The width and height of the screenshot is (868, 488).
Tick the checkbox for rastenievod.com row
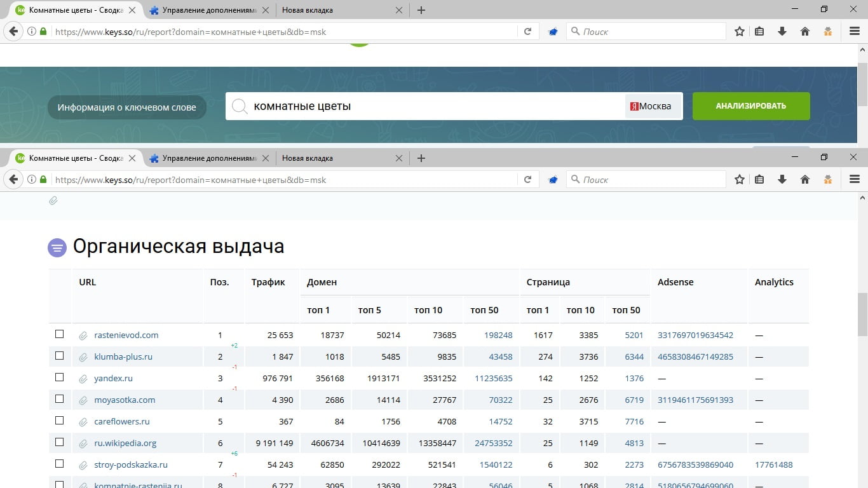pos(60,334)
